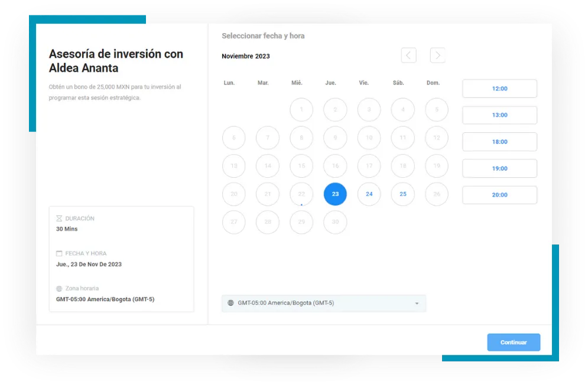Choose the 18:00 time slot

pyautogui.click(x=499, y=142)
